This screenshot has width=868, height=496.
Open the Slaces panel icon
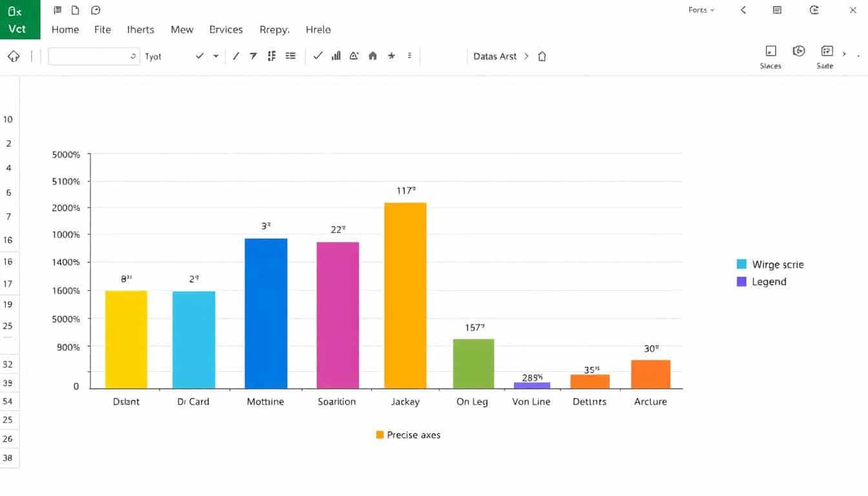(x=770, y=52)
